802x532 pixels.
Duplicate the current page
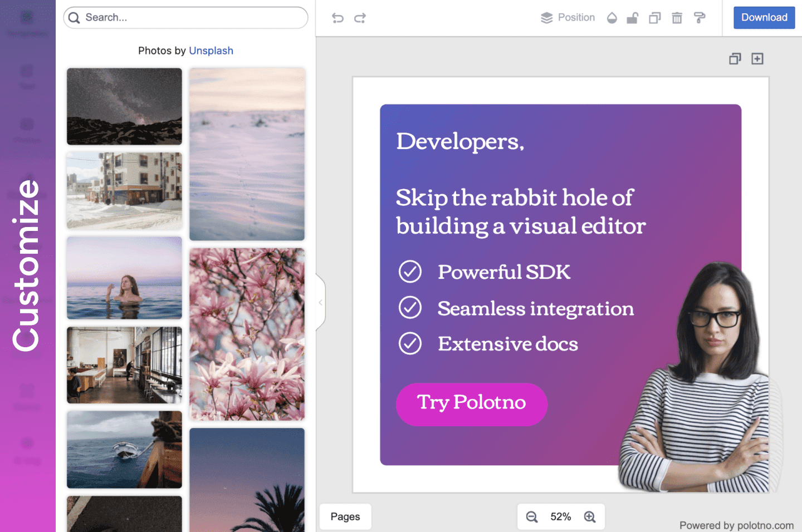(x=735, y=58)
